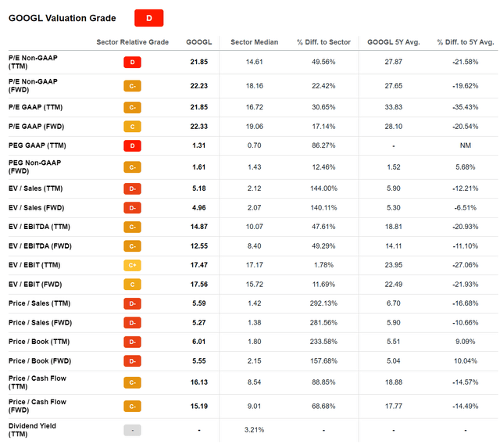
Task: Select the Price / Sales (FWD) row label
Action: coord(40,323)
